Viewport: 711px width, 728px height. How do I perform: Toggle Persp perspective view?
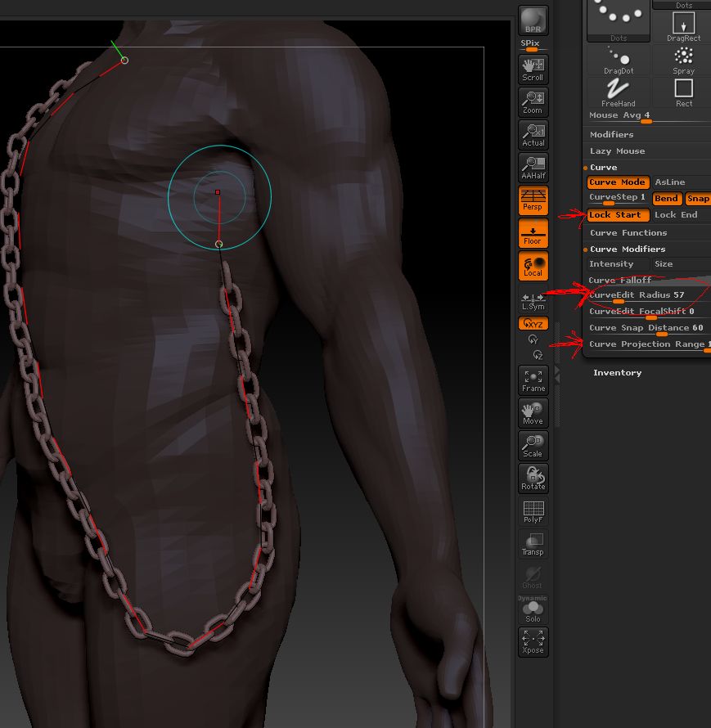pyautogui.click(x=533, y=200)
